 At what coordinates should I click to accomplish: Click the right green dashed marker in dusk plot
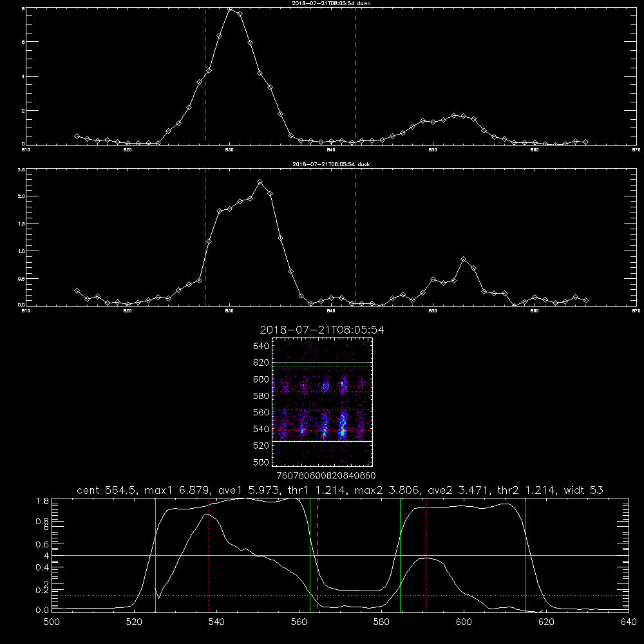(355, 237)
